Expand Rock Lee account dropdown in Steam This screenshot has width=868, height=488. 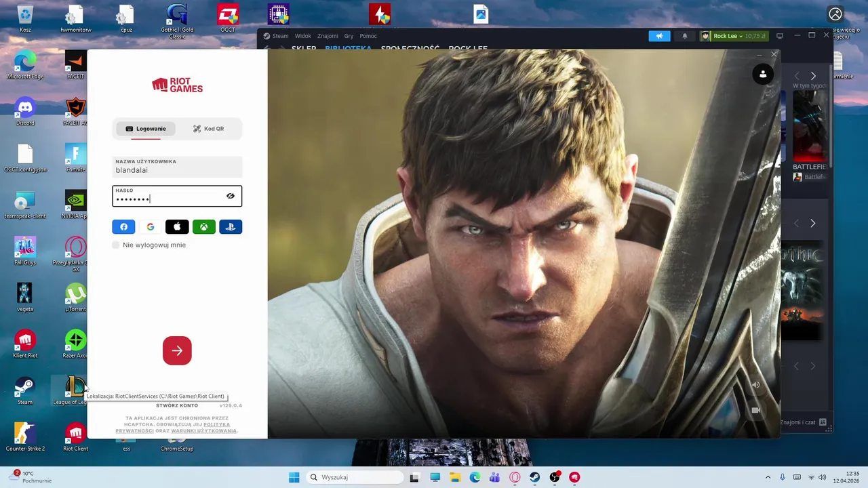(x=733, y=36)
